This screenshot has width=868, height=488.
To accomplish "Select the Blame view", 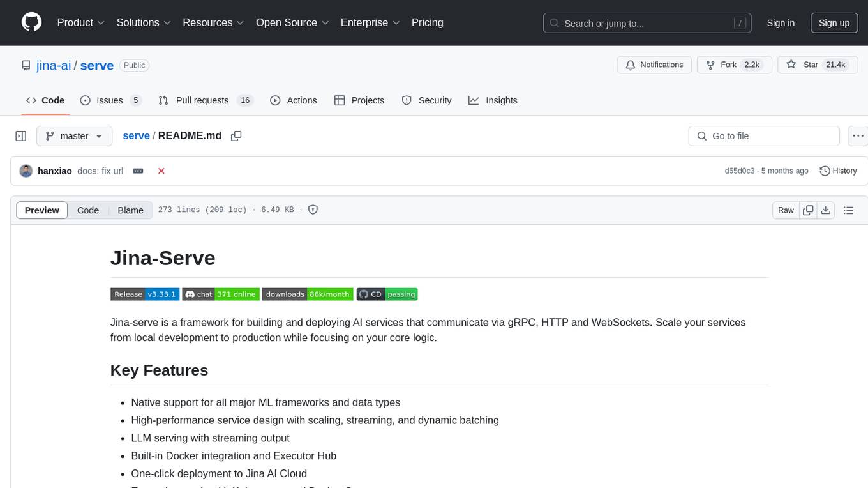I will 131,210.
